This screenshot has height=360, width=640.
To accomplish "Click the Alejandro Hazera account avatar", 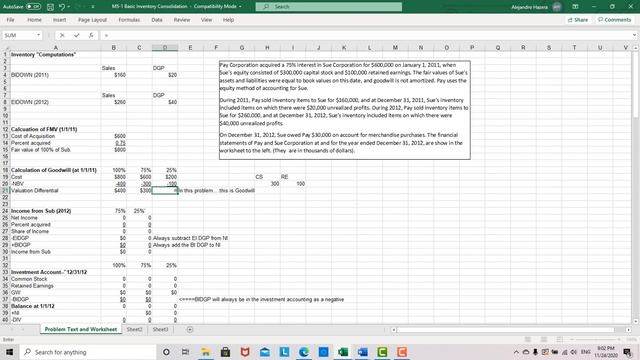I will tap(557, 7).
